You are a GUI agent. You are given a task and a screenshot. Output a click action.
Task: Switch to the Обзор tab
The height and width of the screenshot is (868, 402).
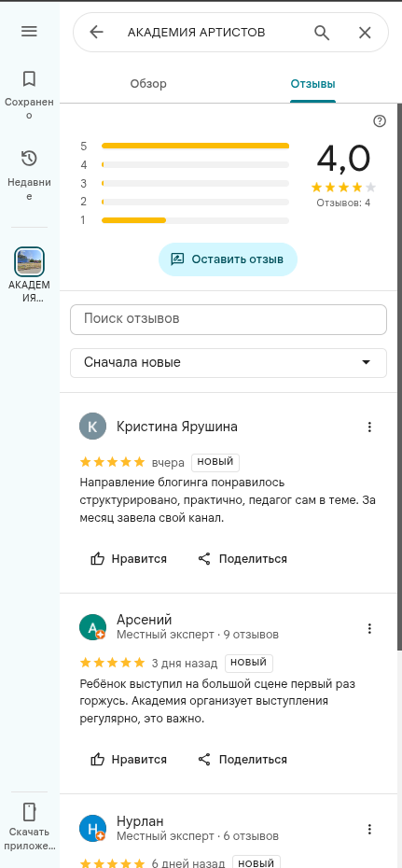148,84
